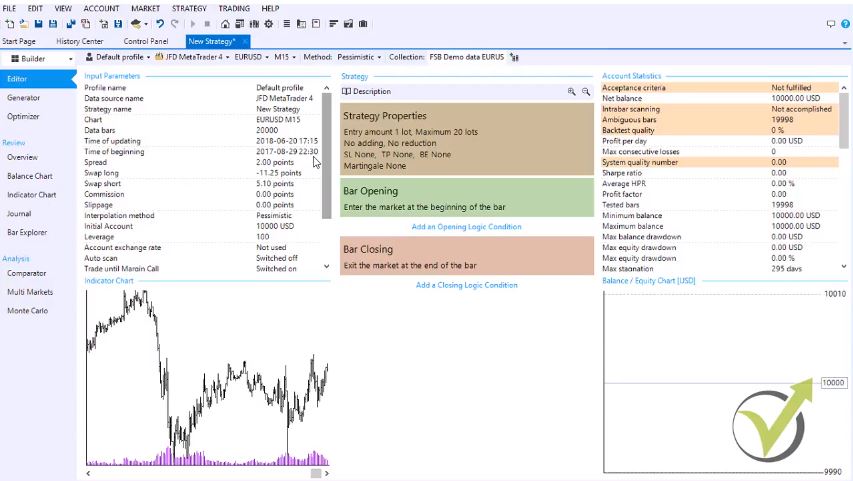Click the zoom out magnifier above Description
Screen dimensions: 853x481
point(587,91)
